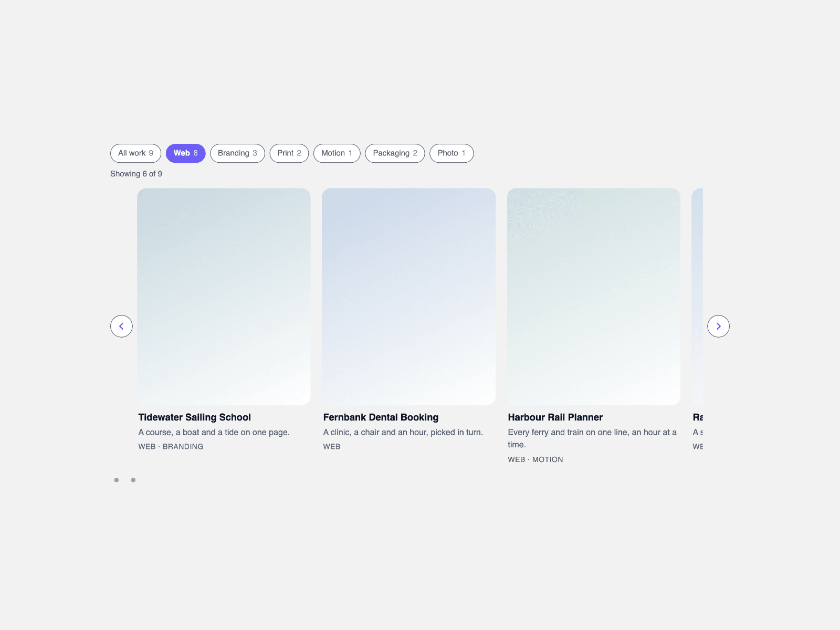Filter projects by Print
This screenshot has width=840, height=630.
point(289,153)
